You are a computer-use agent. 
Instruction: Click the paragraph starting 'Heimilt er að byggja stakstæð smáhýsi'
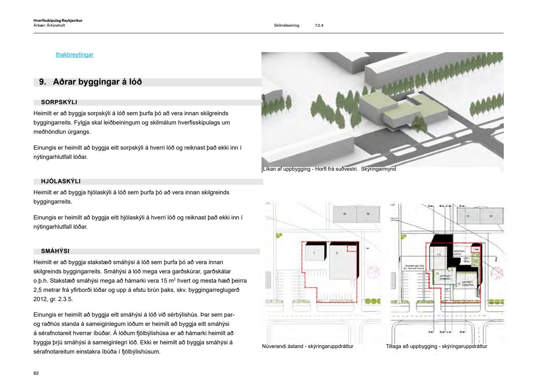click(140, 281)
